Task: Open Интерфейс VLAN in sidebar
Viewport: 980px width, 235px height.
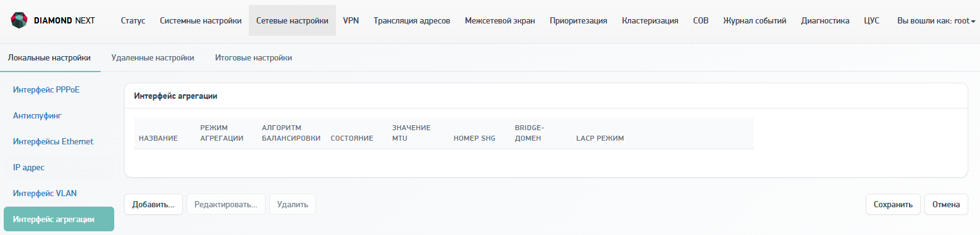Action: (x=45, y=193)
